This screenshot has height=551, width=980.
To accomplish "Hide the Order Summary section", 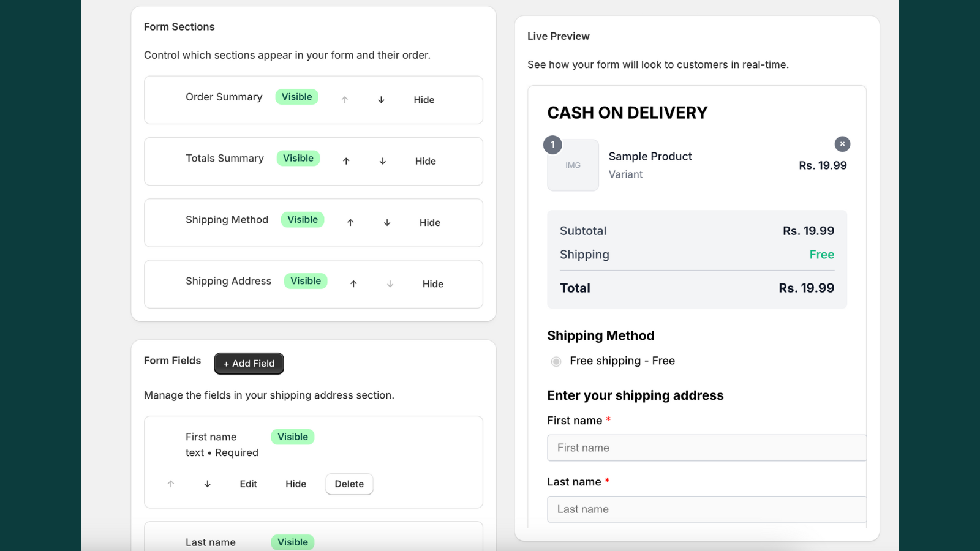I will tap(424, 100).
